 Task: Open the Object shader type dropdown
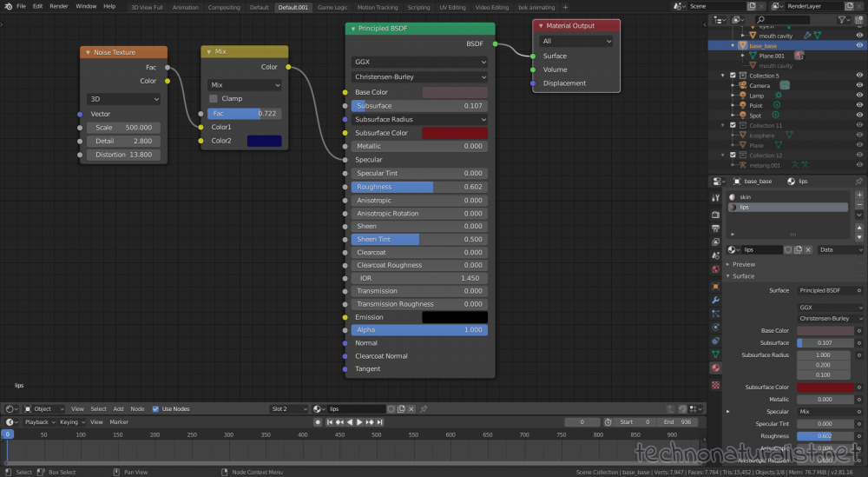[x=43, y=409]
